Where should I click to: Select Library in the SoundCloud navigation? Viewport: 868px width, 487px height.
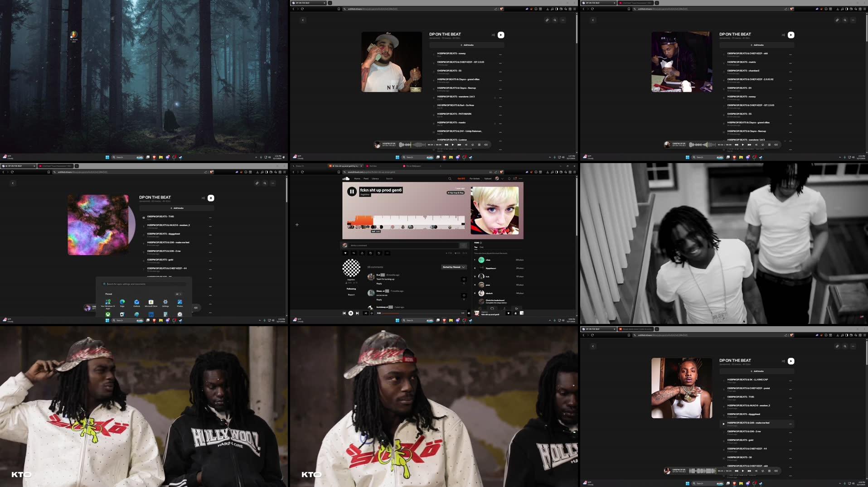pos(376,178)
